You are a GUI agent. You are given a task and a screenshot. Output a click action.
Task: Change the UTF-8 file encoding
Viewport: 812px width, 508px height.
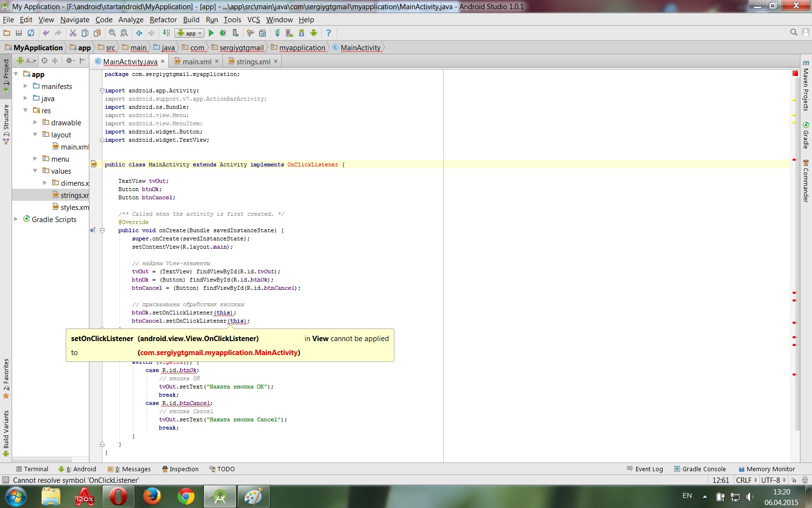pyautogui.click(x=773, y=480)
